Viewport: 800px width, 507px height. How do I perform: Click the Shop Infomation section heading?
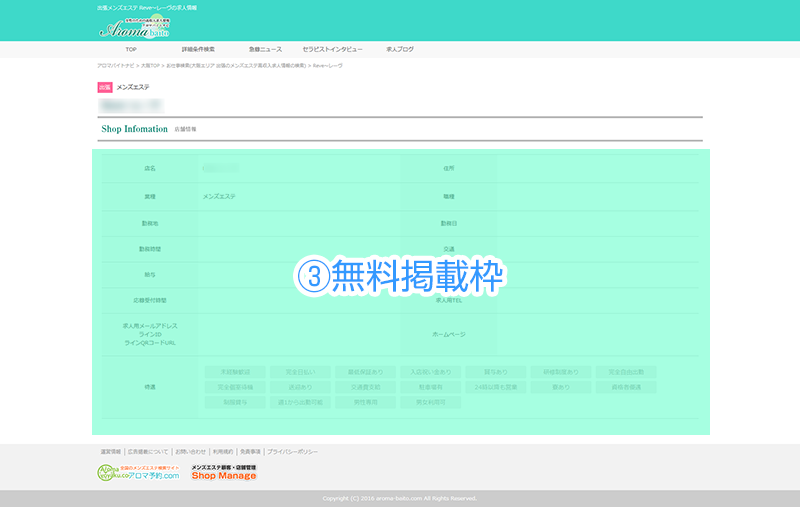coord(134,129)
